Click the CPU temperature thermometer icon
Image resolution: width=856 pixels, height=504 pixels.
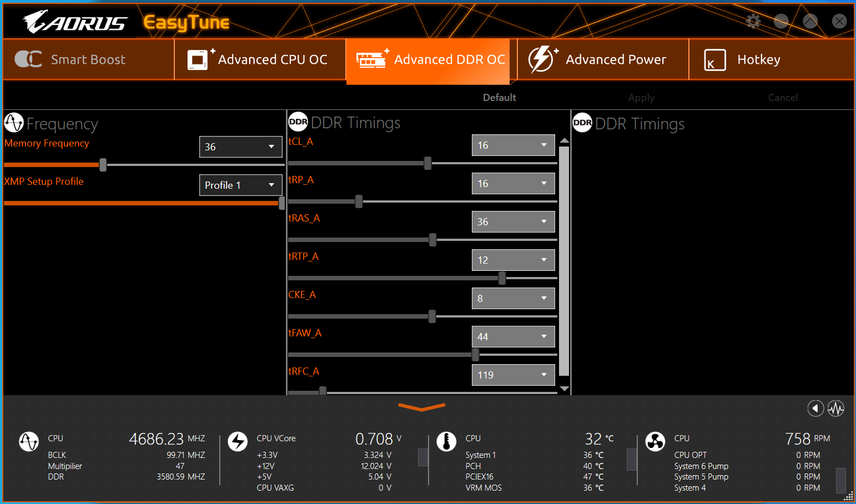tap(446, 442)
